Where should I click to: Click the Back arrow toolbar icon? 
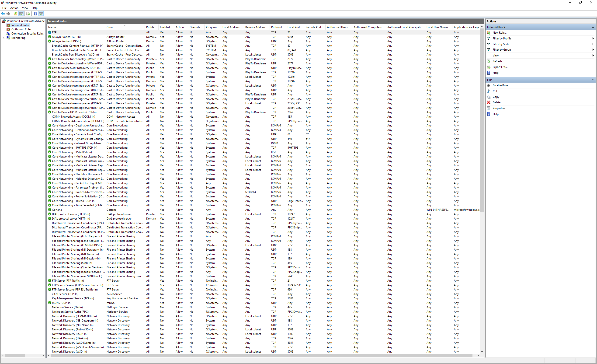point(3,14)
